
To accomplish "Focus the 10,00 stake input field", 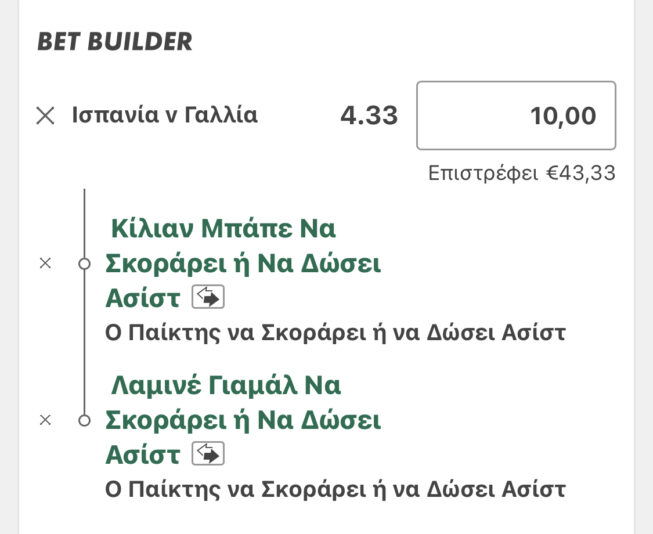I will click(x=516, y=116).
